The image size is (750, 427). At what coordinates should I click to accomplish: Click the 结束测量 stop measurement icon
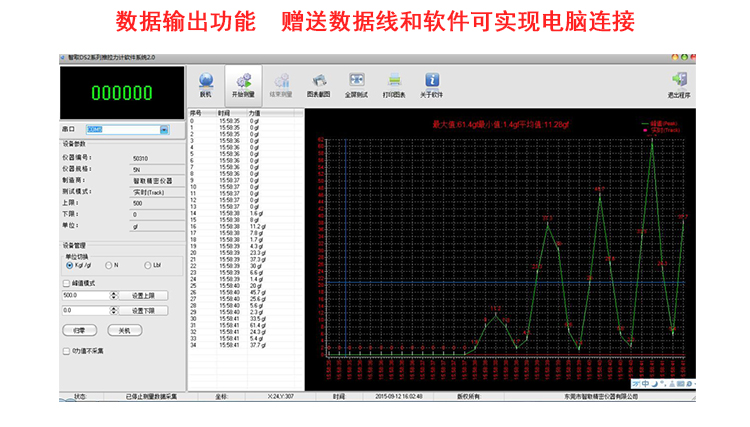(x=282, y=81)
